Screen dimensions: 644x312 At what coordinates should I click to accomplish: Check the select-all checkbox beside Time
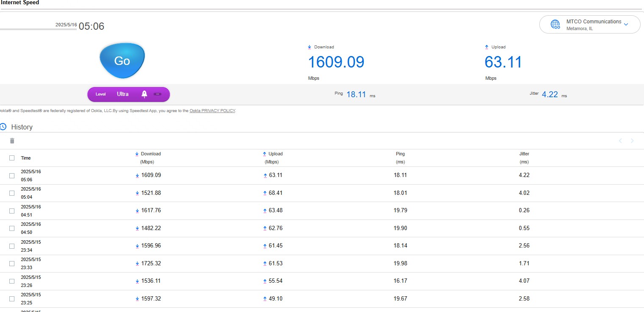tap(12, 158)
